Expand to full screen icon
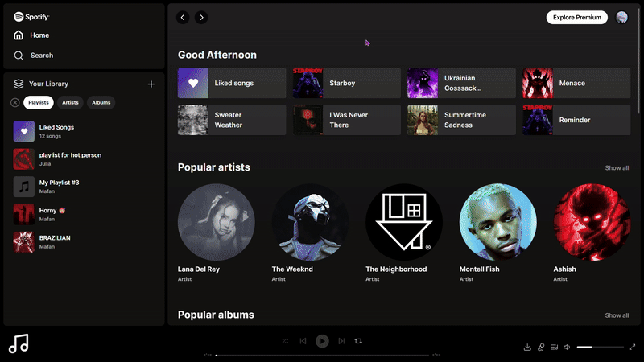Screen dimensions: 644x362 (632, 348)
